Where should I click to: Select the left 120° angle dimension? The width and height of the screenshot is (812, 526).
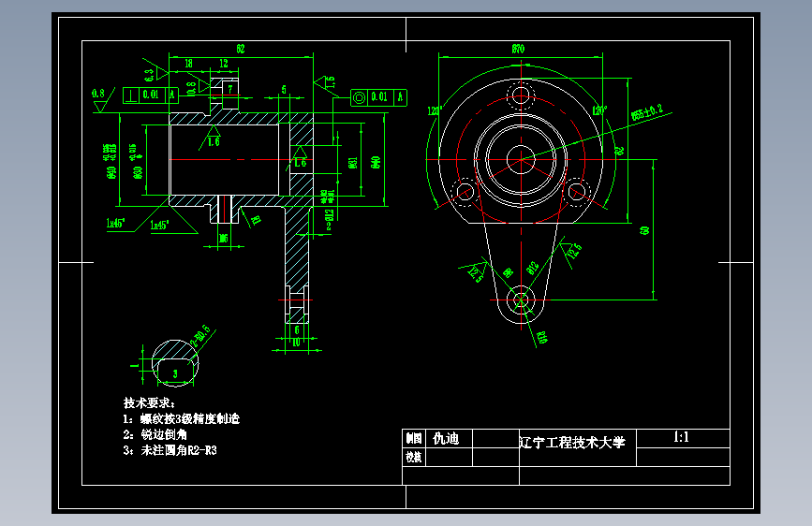[x=435, y=110]
